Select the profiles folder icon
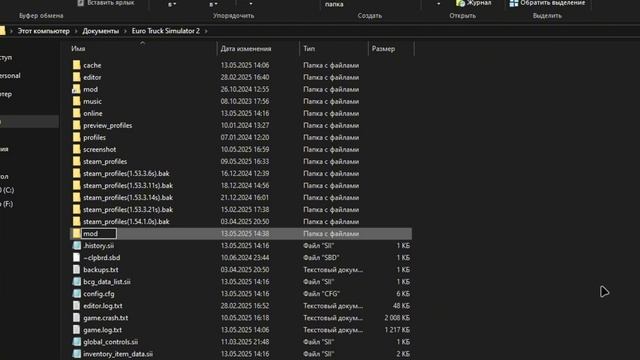640x360 pixels. [x=76, y=137]
